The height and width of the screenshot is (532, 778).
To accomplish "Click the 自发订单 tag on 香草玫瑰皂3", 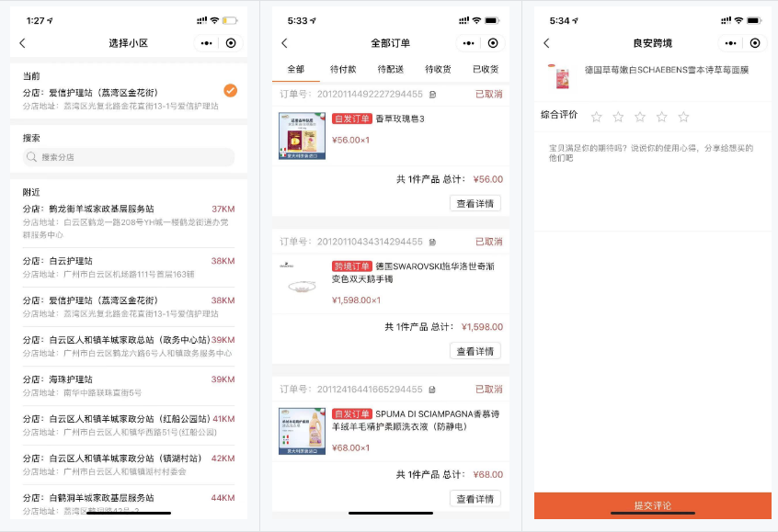I will click(352, 119).
